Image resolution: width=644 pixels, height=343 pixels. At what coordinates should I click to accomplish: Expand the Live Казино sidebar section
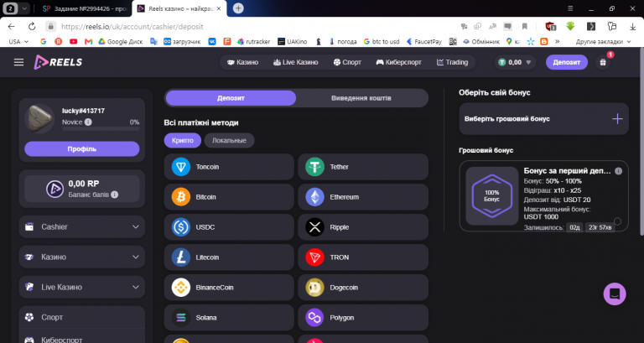[82, 287]
